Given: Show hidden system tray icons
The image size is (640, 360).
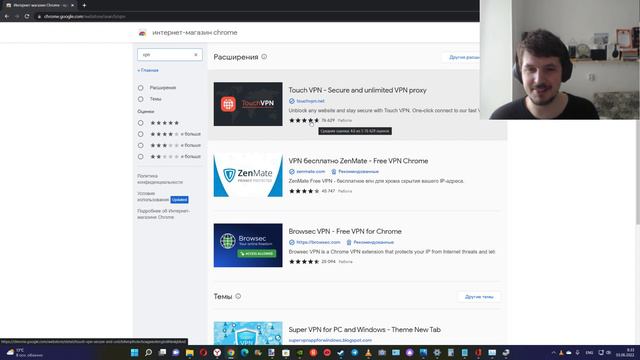Looking at the screenshot, I should (x=553, y=353).
